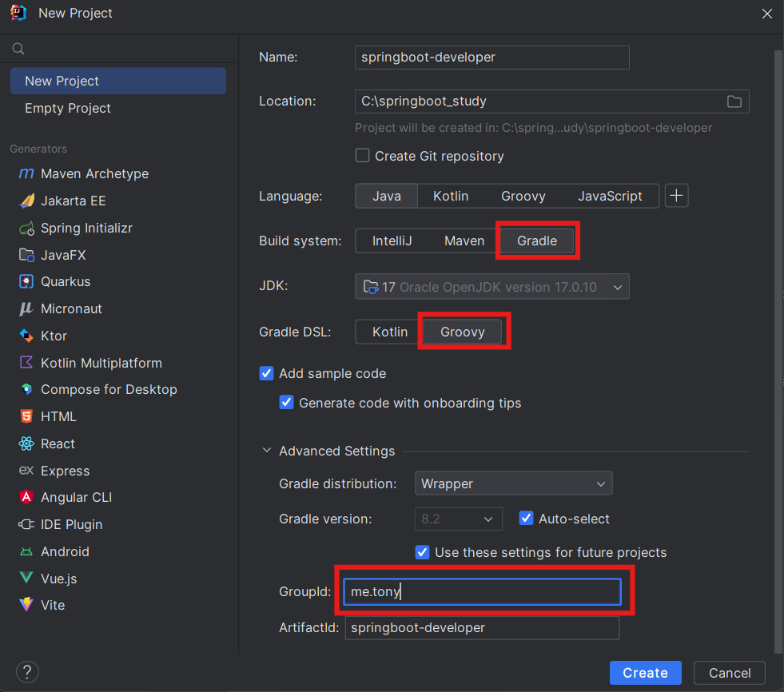
Task: Uncheck Add sample code
Action: pos(266,373)
